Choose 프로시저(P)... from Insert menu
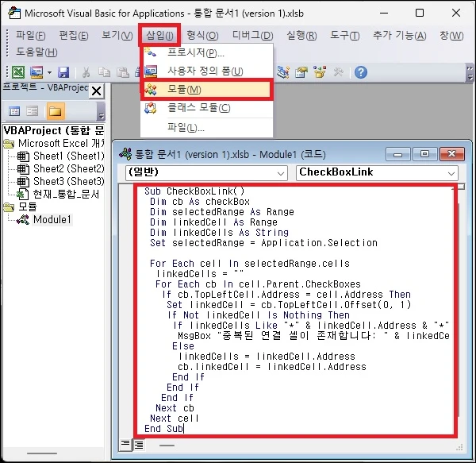Viewport: 476px width, 463px height. (207, 53)
